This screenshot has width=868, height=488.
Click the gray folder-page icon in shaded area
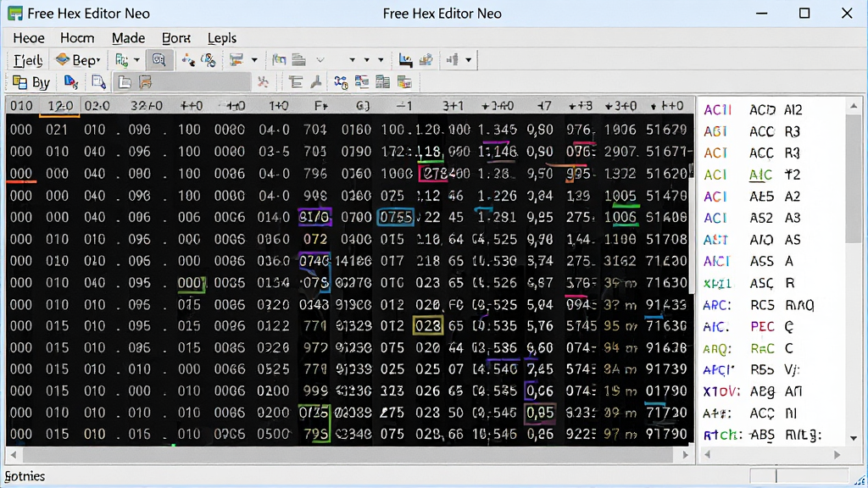(x=125, y=82)
